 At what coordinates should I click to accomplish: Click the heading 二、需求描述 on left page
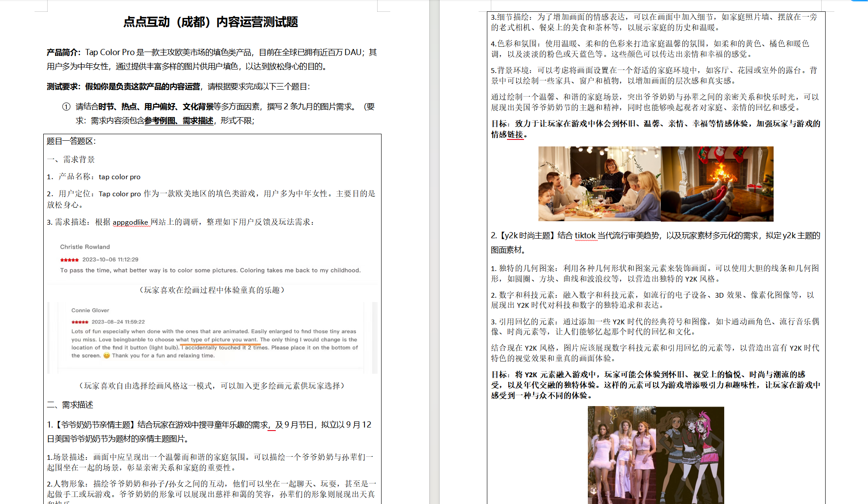click(69, 405)
